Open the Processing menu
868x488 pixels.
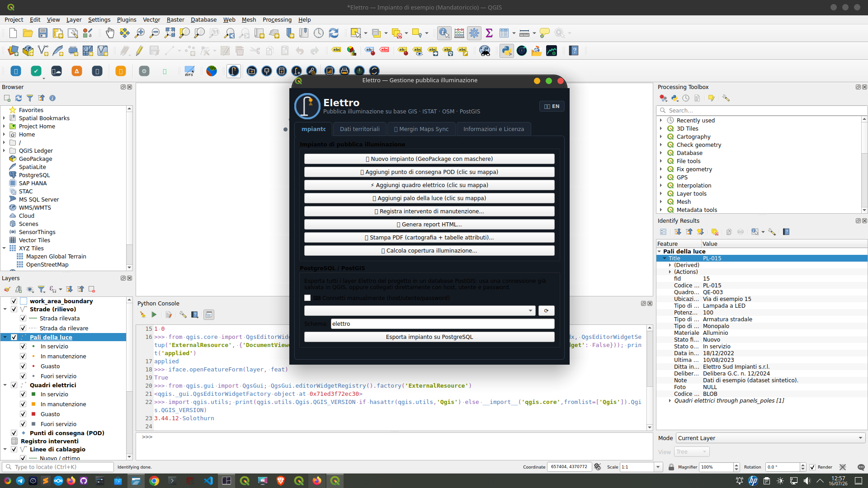[x=277, y=19]
